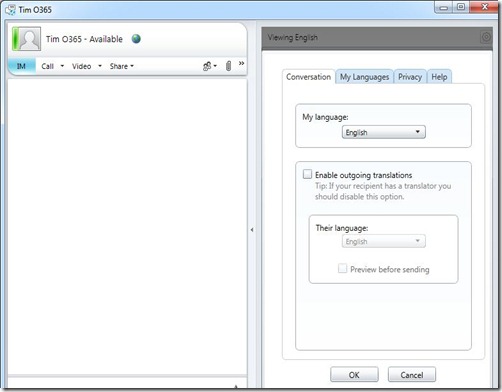
Task: Open the Privacy tab
Action: coord(410,77)
